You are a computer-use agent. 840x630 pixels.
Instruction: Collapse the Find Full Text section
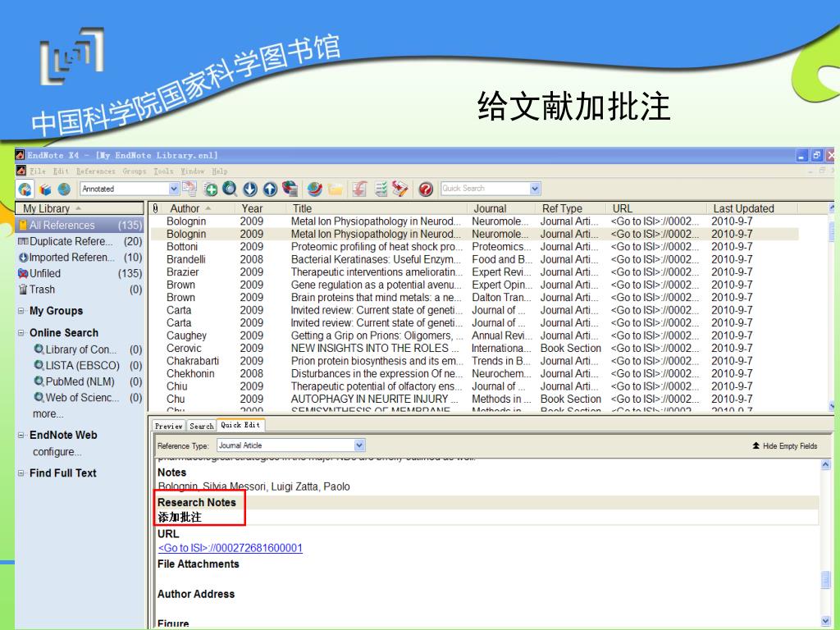pyautogui.click(x=21, y=473)
